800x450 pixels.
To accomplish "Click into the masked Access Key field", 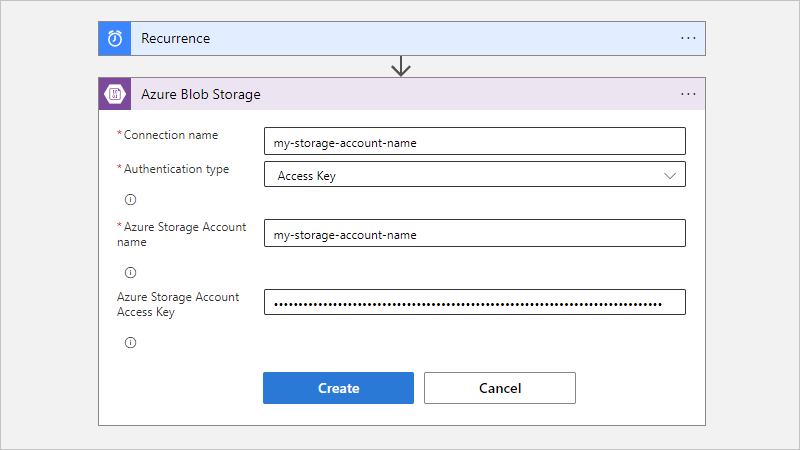I will pos(475,303).
